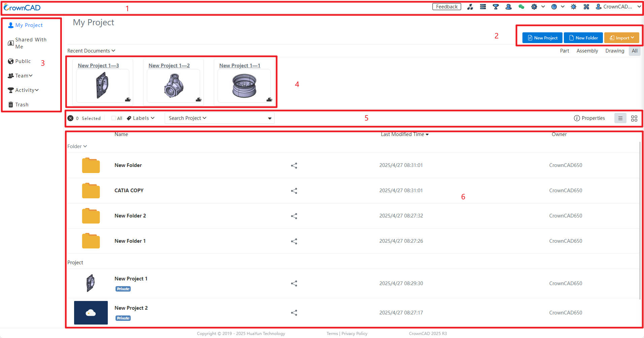Click the New Project 1—2 thumbnail
The image size is (644, 338).
173,86
